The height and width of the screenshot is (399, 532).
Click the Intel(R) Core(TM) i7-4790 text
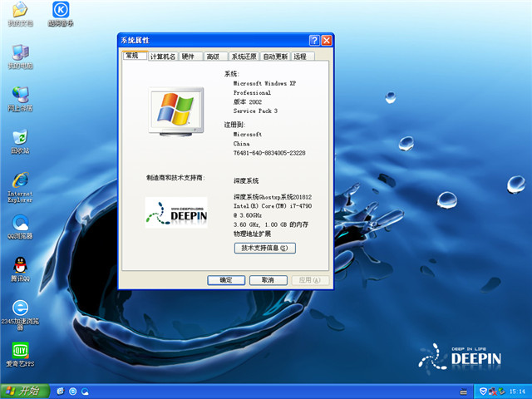273,206
